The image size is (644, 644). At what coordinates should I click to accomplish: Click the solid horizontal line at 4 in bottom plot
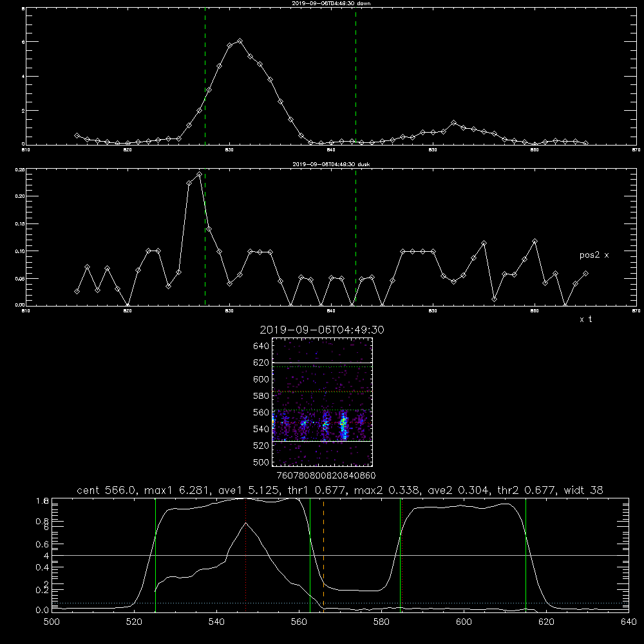click(x=340, y=555)
